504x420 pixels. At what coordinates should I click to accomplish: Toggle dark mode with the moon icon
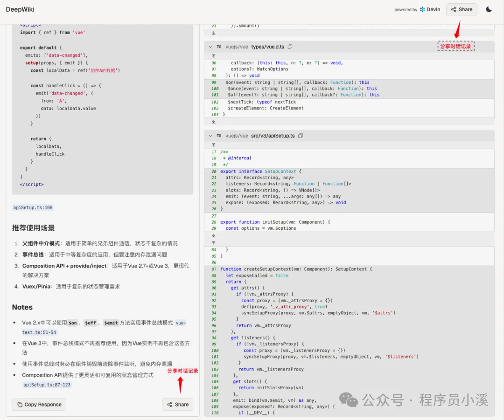click(489, 9)
